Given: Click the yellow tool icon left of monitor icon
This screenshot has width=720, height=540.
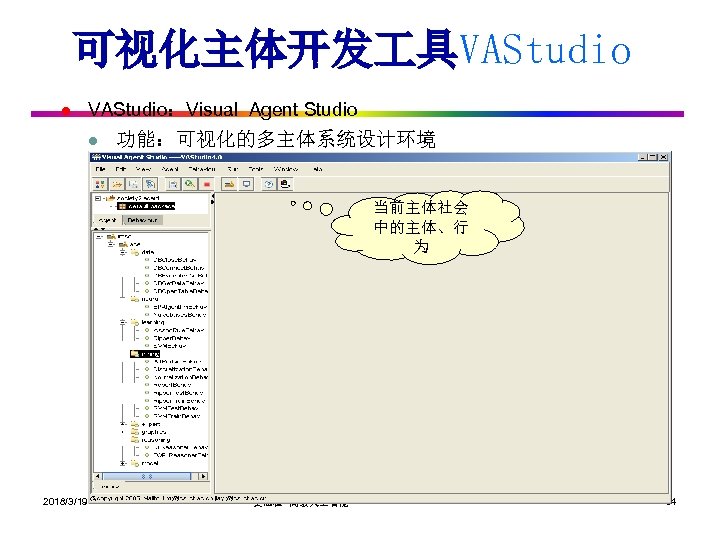Looking at the screenshot, I should [x=229, y=185].
